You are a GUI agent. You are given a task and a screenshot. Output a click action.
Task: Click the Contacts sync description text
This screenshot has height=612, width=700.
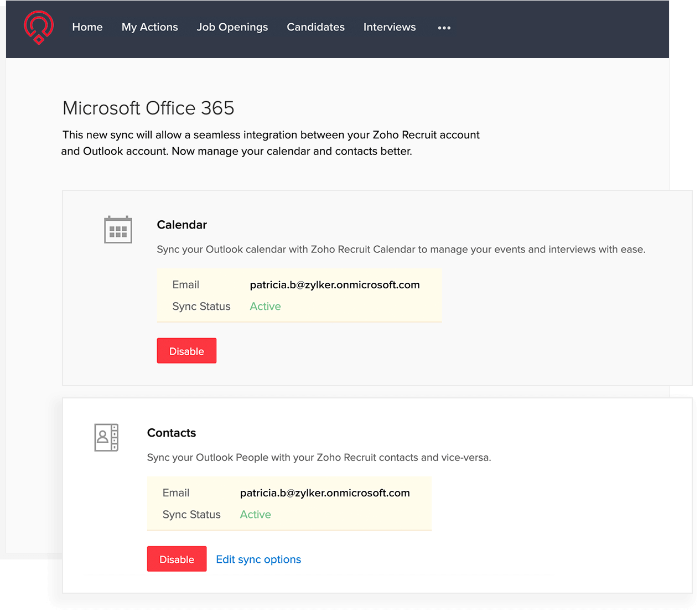tap(319, 458)
